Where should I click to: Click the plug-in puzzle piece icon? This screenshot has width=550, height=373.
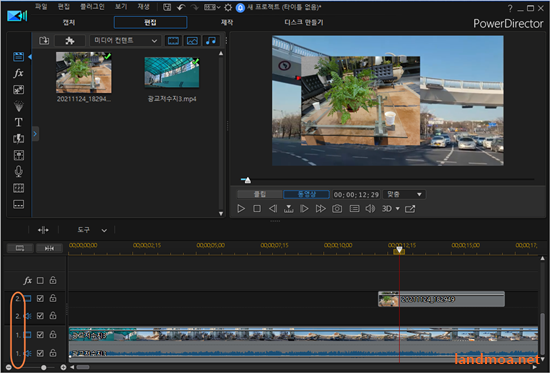(x=70, y=41)
